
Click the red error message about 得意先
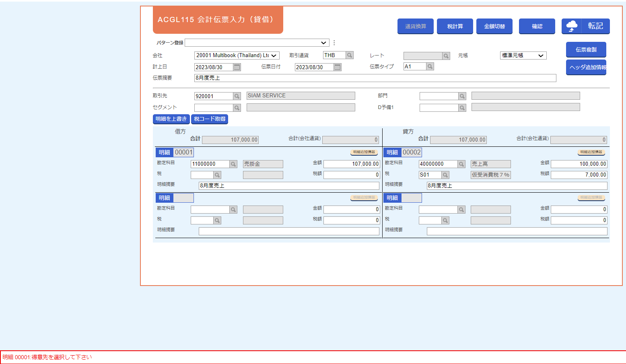click(47, 357)
